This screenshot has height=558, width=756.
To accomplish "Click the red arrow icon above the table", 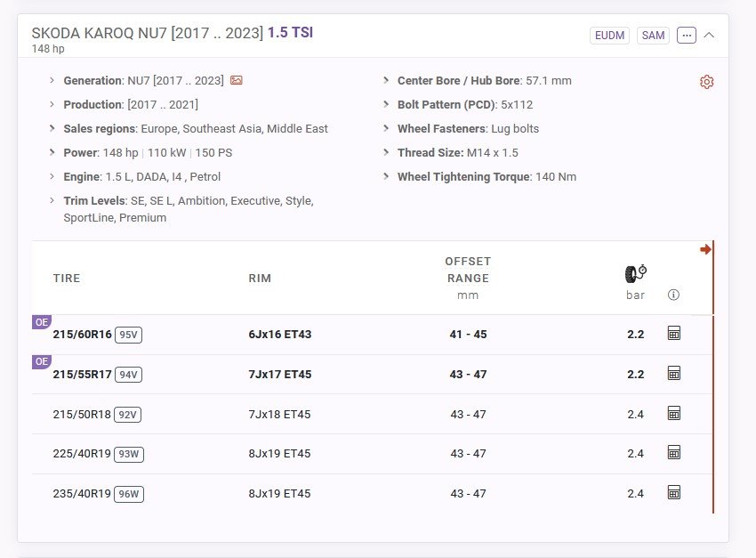I will click(705, 249).
